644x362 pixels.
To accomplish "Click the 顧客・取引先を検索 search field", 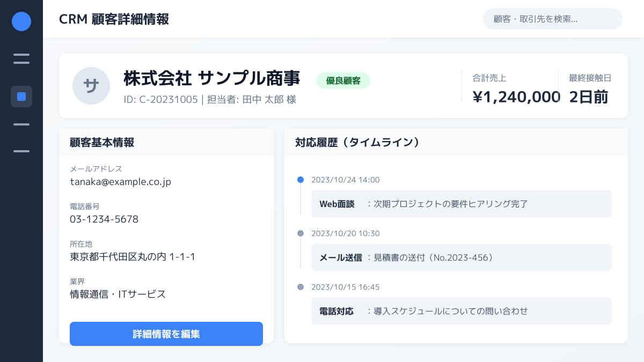I will tap(552, 19).
